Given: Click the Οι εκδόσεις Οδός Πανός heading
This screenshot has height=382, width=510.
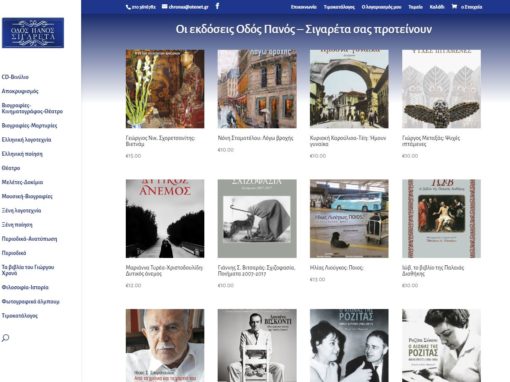Looking at the screenshot, I should 304,29.
